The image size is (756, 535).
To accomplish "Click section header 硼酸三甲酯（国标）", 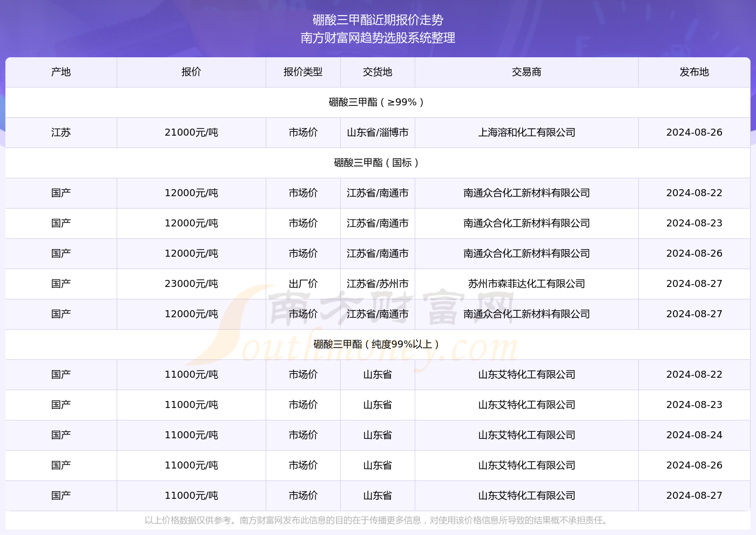I will point(377,163).
